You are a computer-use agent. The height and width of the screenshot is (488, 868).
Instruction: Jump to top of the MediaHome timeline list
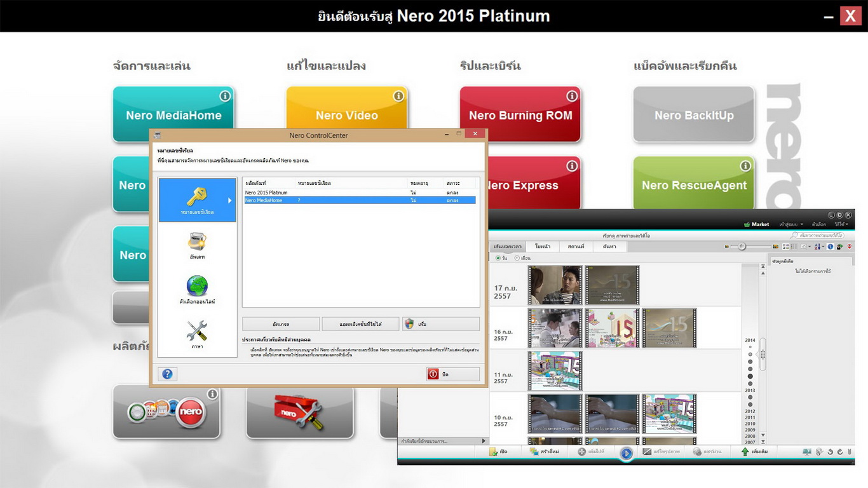coord(763,267)
